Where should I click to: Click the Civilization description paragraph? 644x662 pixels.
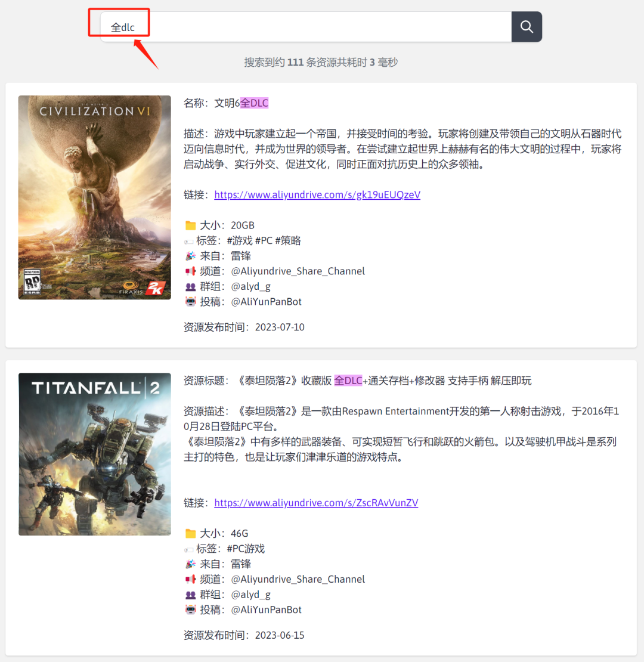[403, 149]
